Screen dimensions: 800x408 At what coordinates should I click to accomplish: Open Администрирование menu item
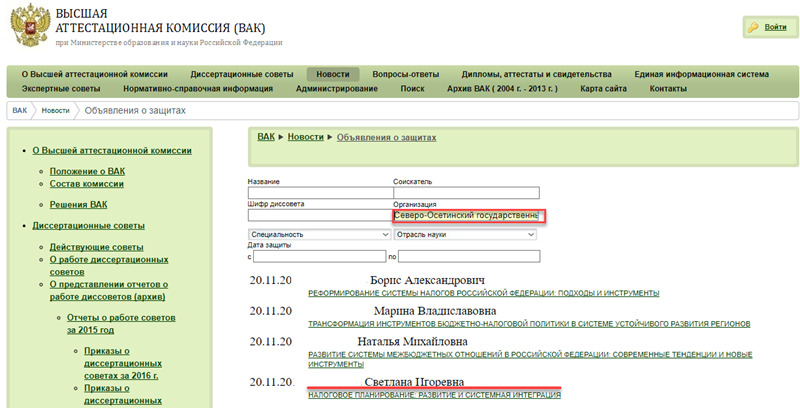tap(337, 88)
